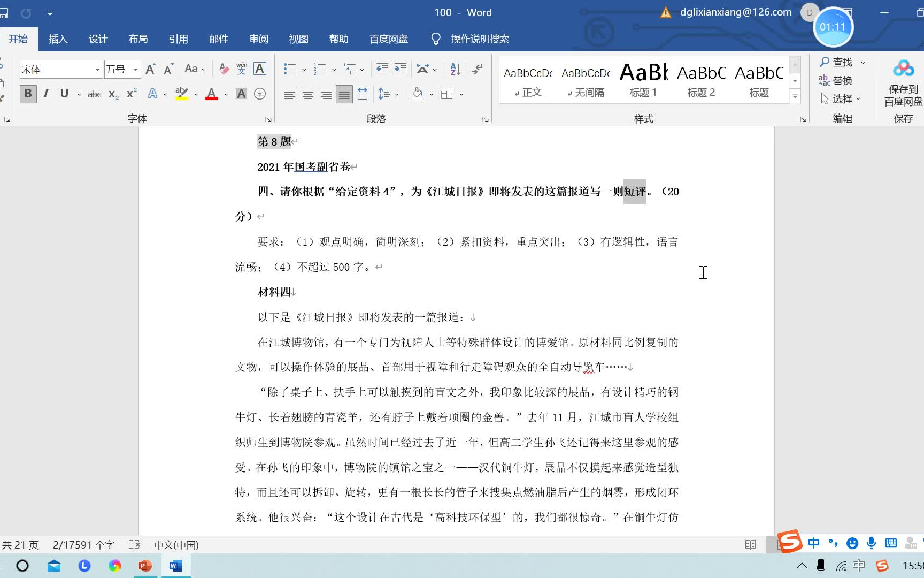Image resolution: width=924 pixels, height=578 pixels.
Task: Toggle Sogou Chinese/English mode
Action: point(814,543)
